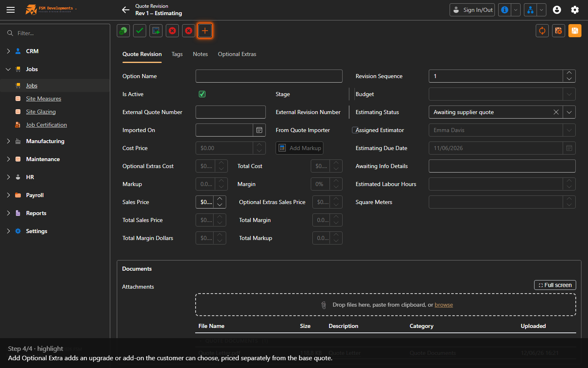
Task: Click the red X icon beside the plus button
Action: click(x=189, y=31)
